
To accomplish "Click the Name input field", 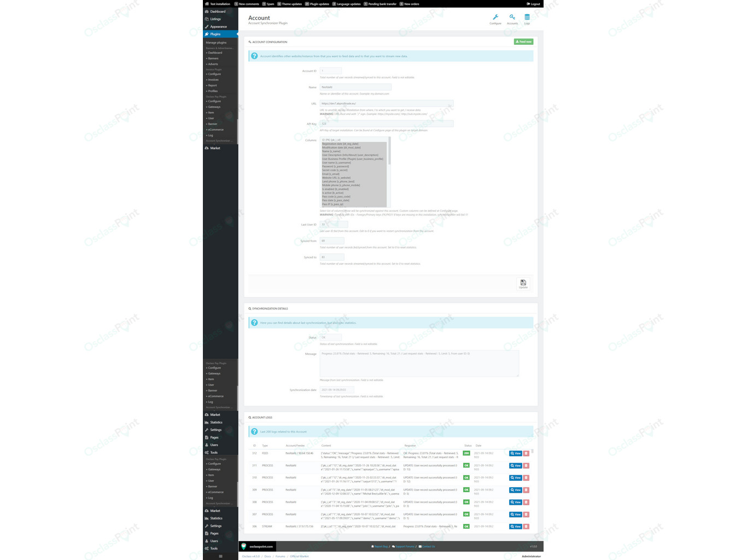I will pyautogui.click(x=355, y=87).
